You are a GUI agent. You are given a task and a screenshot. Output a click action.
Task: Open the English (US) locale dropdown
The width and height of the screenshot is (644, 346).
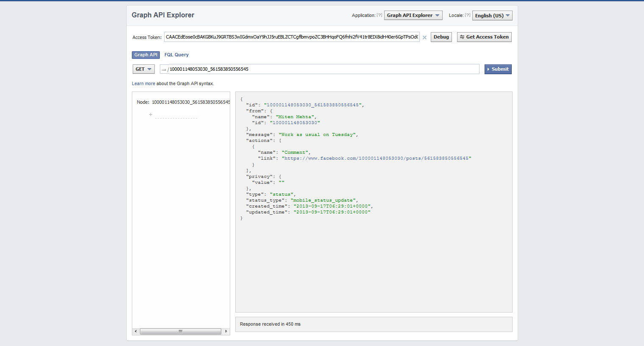coord(492,16)
